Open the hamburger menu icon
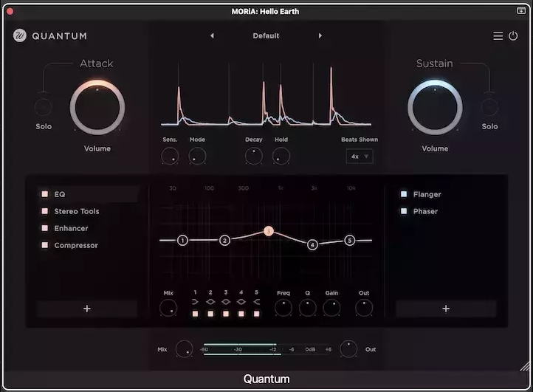 tap(498, 35)
